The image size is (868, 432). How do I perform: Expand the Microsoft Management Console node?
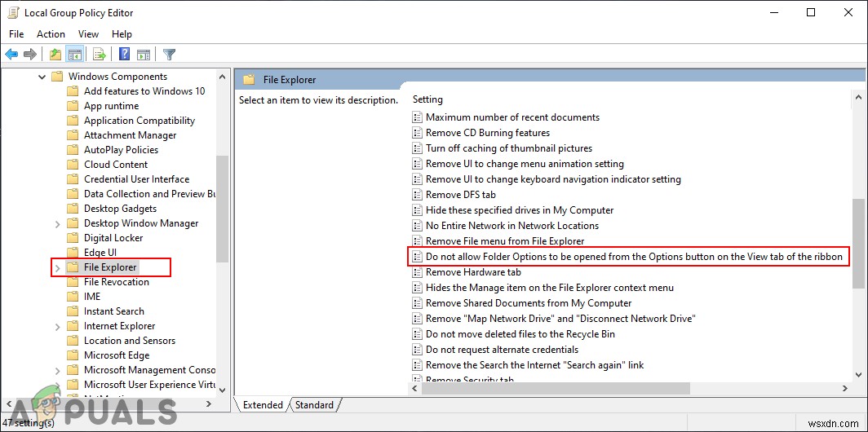(58, 370)
